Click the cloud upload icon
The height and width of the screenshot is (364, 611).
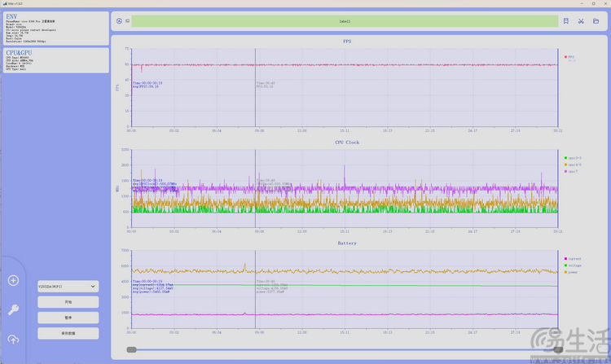click(13, 339)
